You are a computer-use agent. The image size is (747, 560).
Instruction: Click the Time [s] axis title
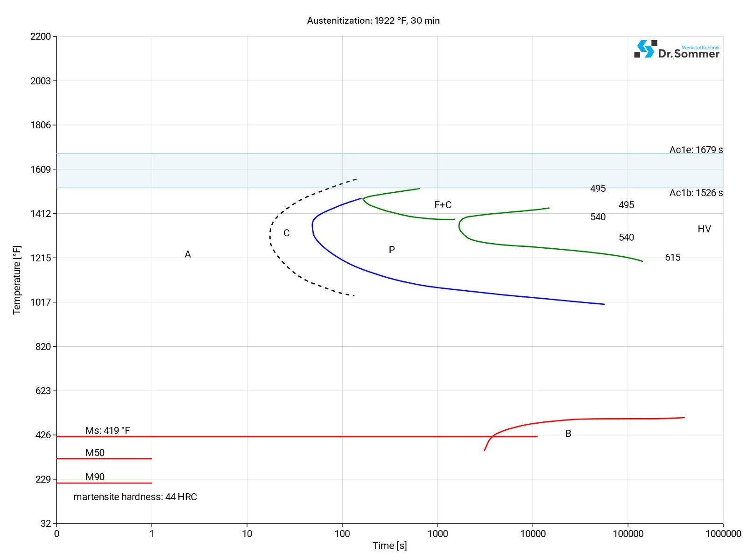point(389,546)
